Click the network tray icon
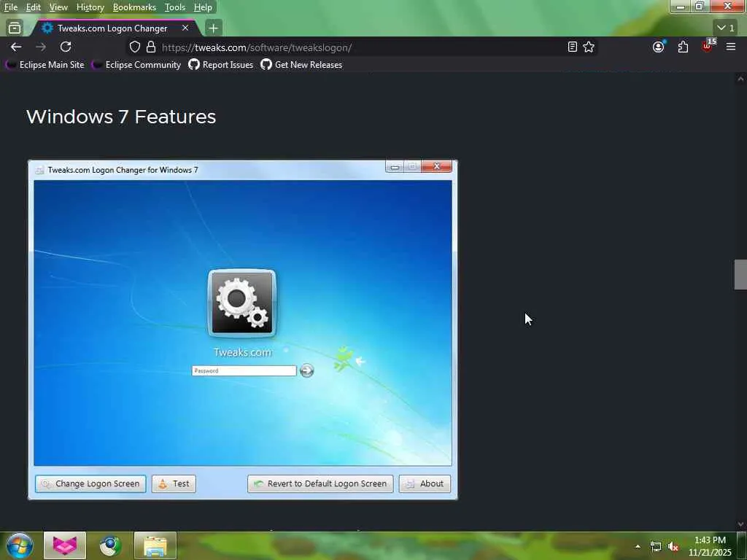747x560 pixels. pyautogui.click(x=656, y=547)
